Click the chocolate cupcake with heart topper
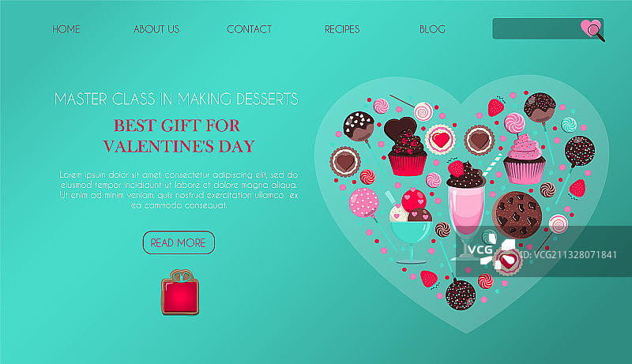Screen dimensions: 632x364 pyautogui.click(x=406, y=147)
